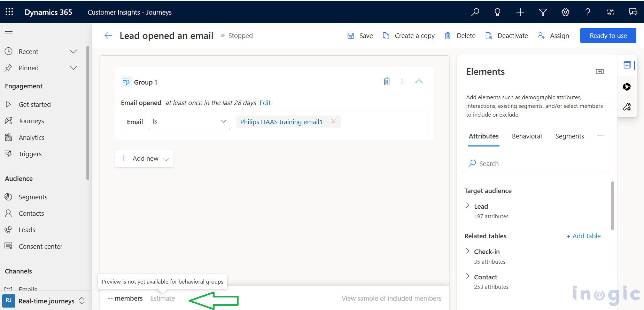
Task: Click Create a copy
Action: tap(409, 35)
